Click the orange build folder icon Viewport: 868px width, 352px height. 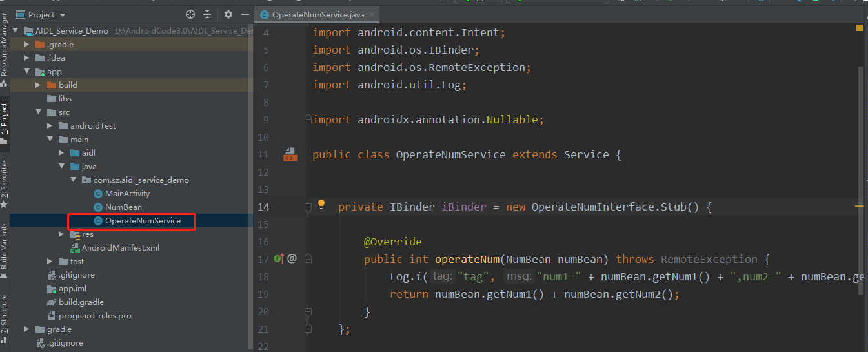point(52,85)
